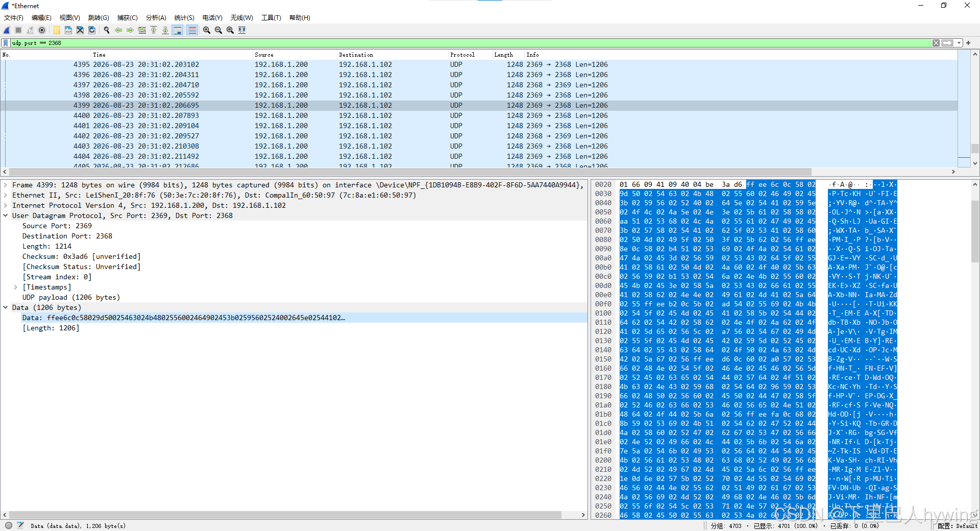Restart the current capture
Image resolution: width=980 pixels, height=531 pixels.
point(30,30)
